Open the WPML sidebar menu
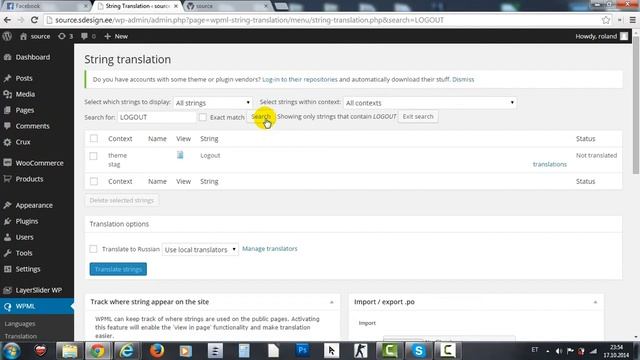640x360 pixels. [x=37, y=306]
